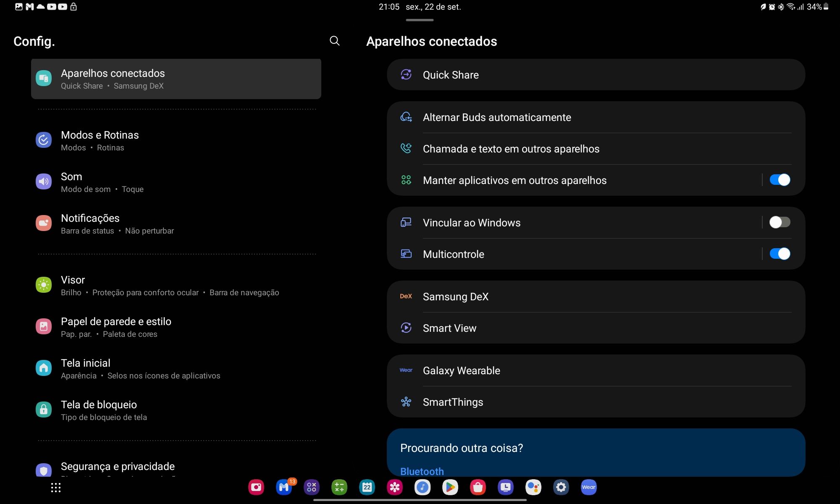This screenshot has height=504, width=840.
Task: Open Visor display settings
Action: point(176,286)
